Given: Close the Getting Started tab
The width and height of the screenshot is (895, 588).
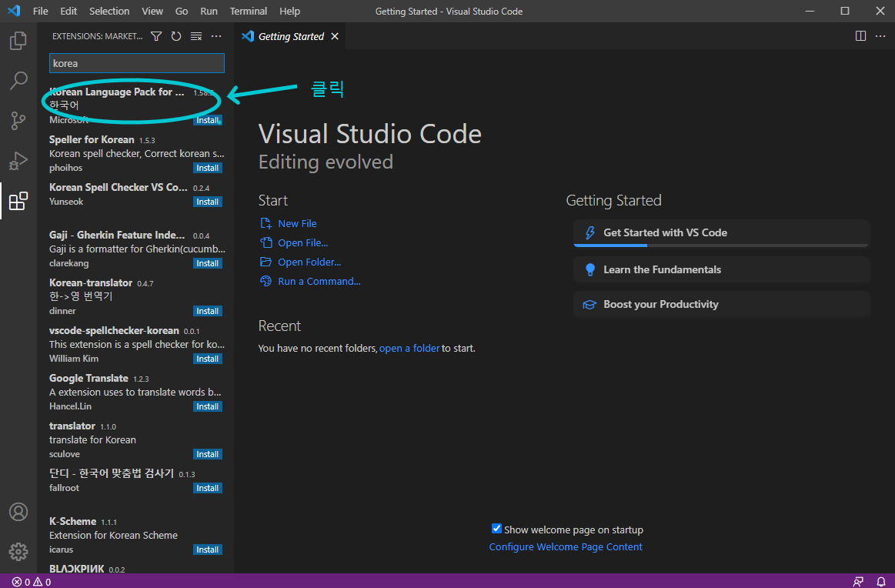Looking at the screenshot, I should pyautogui.click(x=335, y=36).
